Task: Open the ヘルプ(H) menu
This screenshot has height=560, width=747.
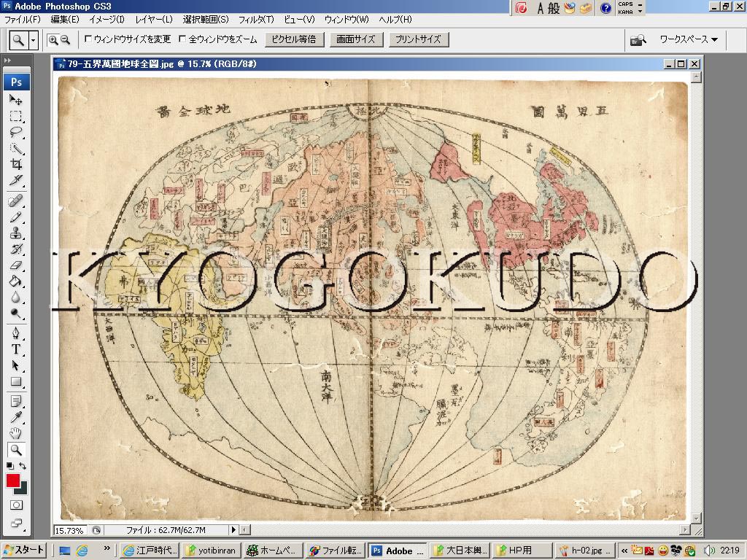Action: [x=395, y=20]
